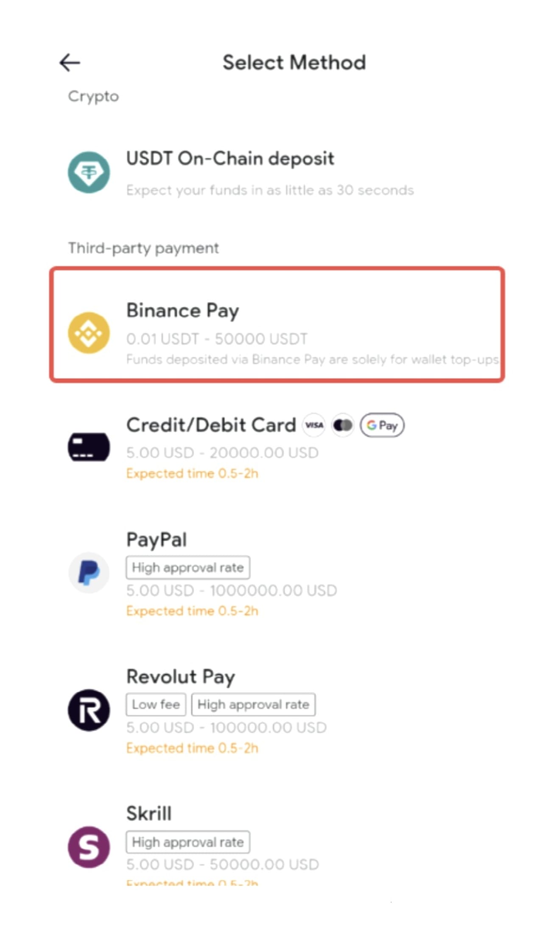Click Skrill's High approval rate badge

tap(188, 842)
